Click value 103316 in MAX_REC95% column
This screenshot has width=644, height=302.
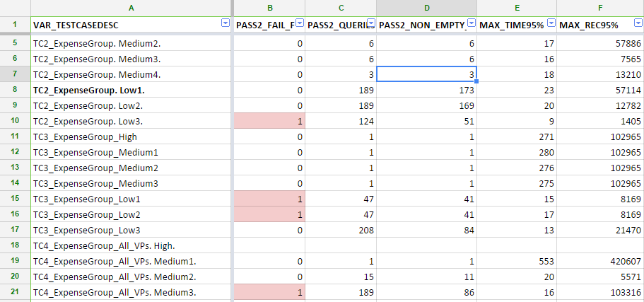626,293
